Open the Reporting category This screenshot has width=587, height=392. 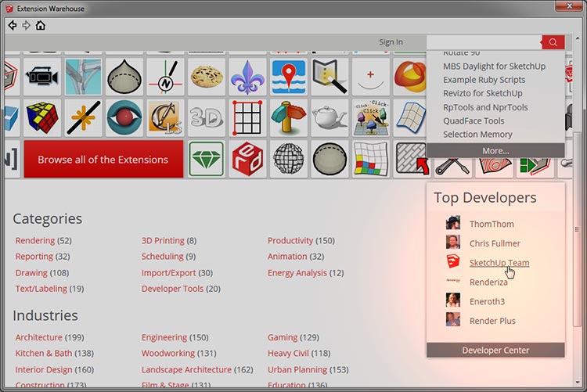tap(34, 257)
